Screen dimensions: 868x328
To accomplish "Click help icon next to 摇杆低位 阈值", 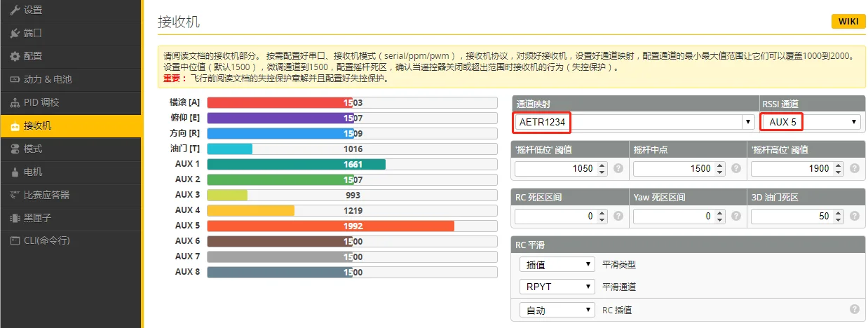I will coord(618,169).
